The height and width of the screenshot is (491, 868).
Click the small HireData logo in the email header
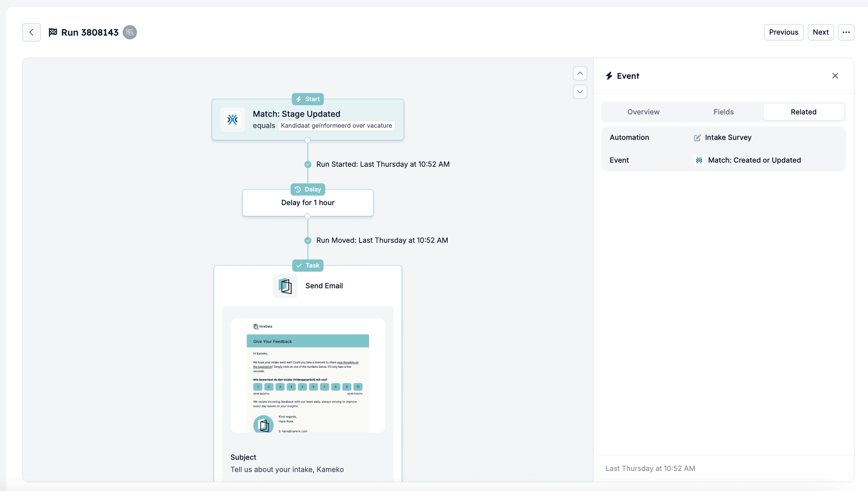tap(263, 327)
